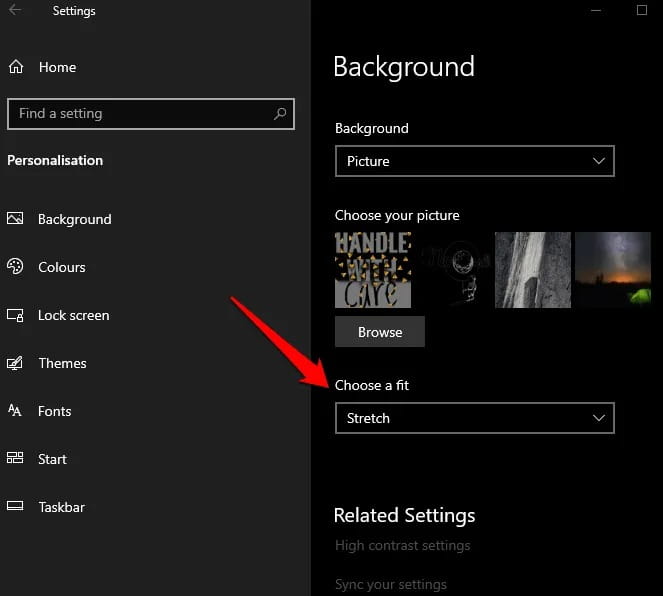Go to Lock screen settings

(74, 315)
